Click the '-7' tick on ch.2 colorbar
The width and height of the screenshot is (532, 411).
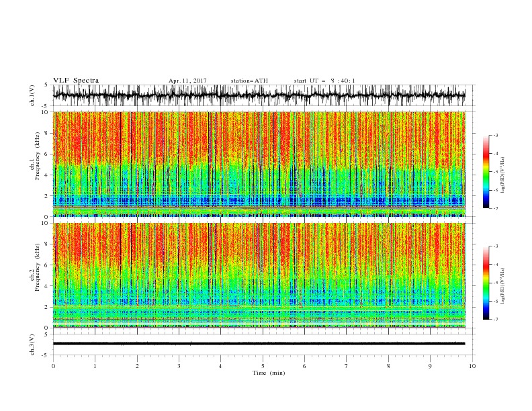(496, 320)
